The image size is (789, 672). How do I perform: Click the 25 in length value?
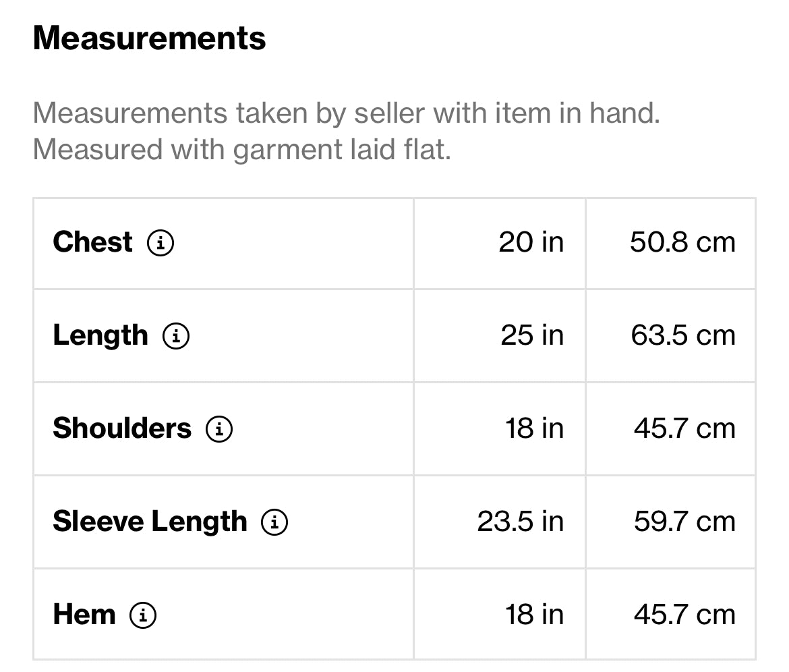(531, 335)
